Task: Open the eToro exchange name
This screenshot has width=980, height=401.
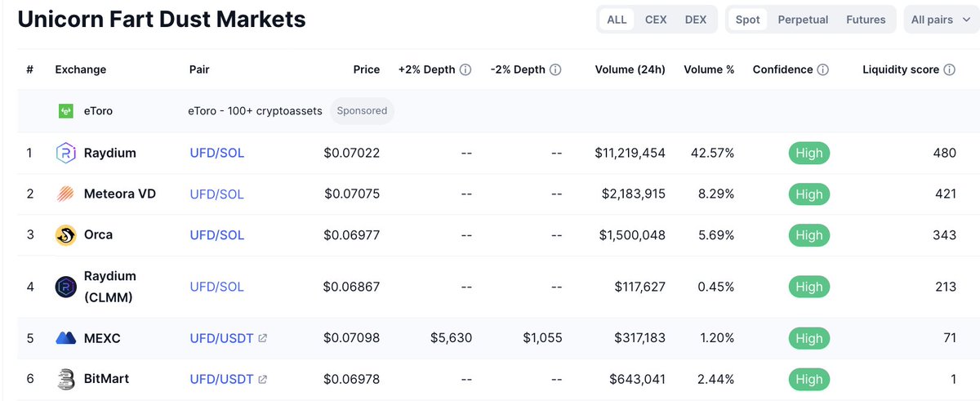Action: coord(98,110)
